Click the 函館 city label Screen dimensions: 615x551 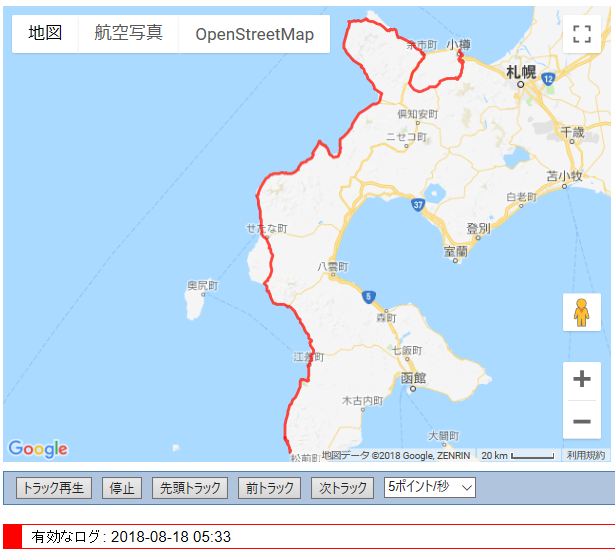[413, 378]
